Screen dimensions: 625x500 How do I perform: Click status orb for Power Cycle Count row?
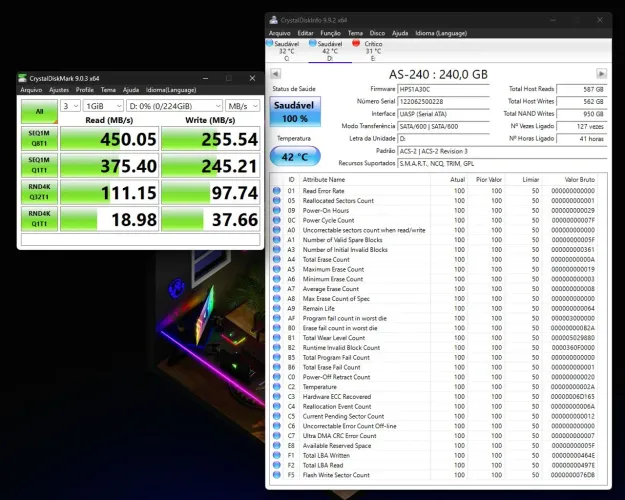click(x=277, y=220)
